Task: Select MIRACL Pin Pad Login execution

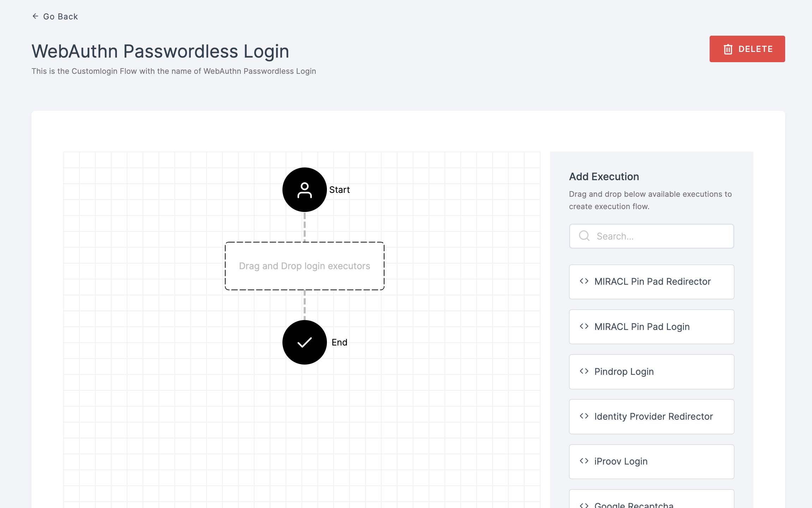Action: (651, 326)
